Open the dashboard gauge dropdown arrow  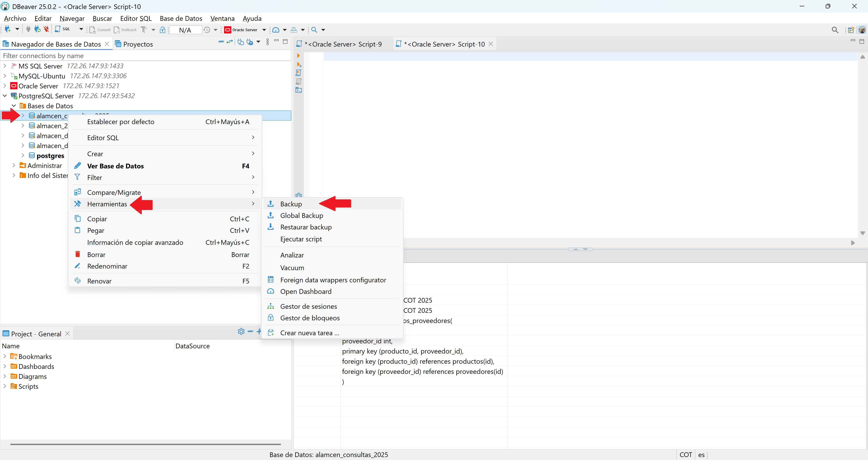coord(285,30)
